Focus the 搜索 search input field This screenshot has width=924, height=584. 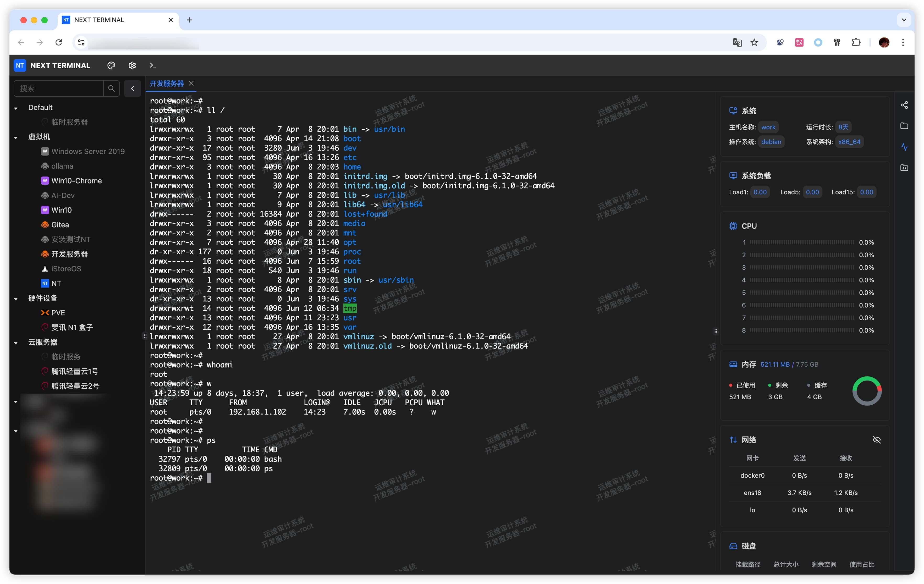59,89
